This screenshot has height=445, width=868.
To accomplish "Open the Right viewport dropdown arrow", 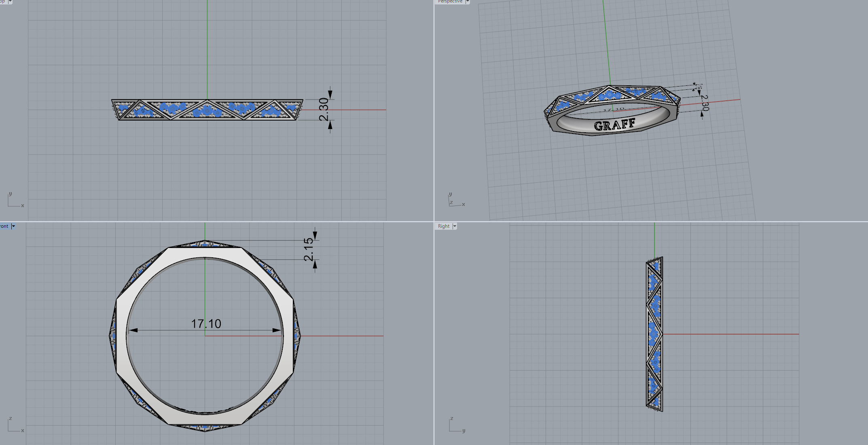I will tap(455, 226).
